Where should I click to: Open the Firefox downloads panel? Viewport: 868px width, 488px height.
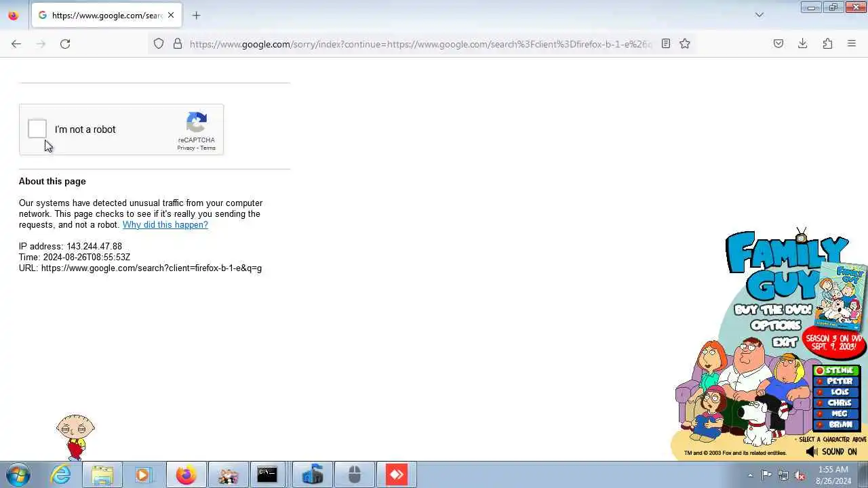[803, 43]
